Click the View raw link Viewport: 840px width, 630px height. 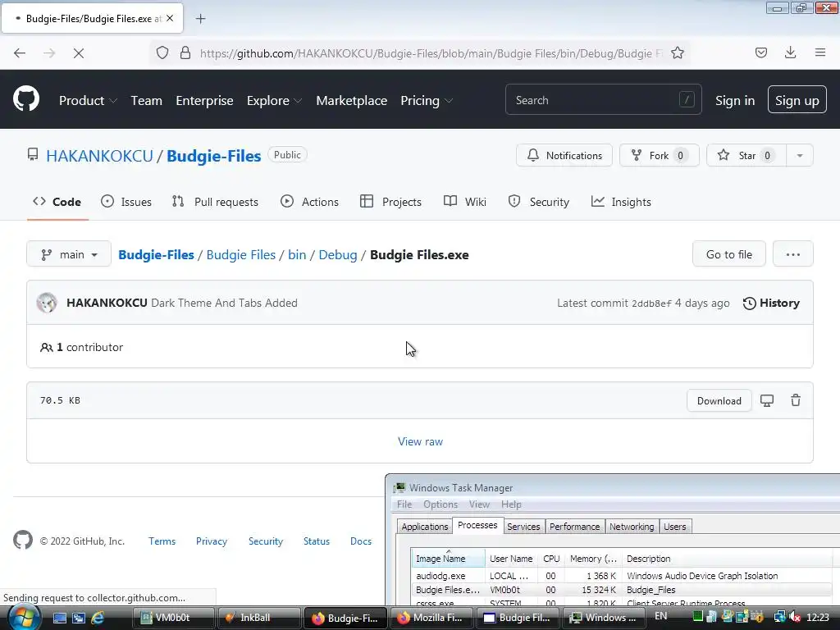(x=420, y=441)
